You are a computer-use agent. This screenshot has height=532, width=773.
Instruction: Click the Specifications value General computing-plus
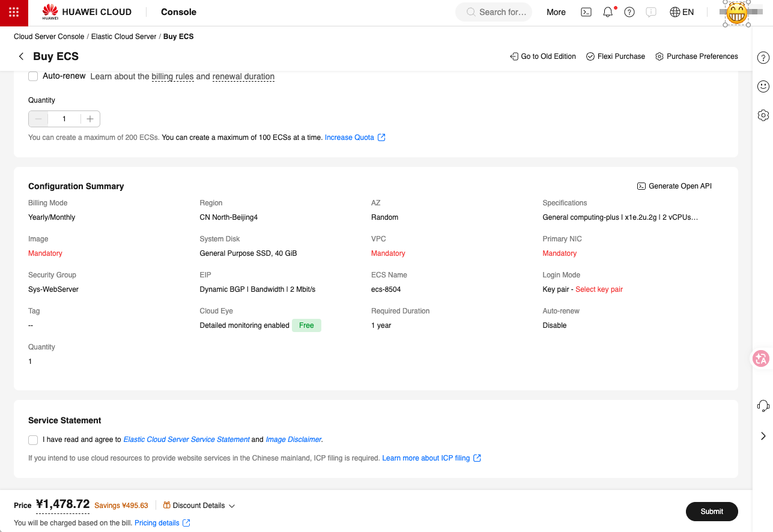coord(620,217)
